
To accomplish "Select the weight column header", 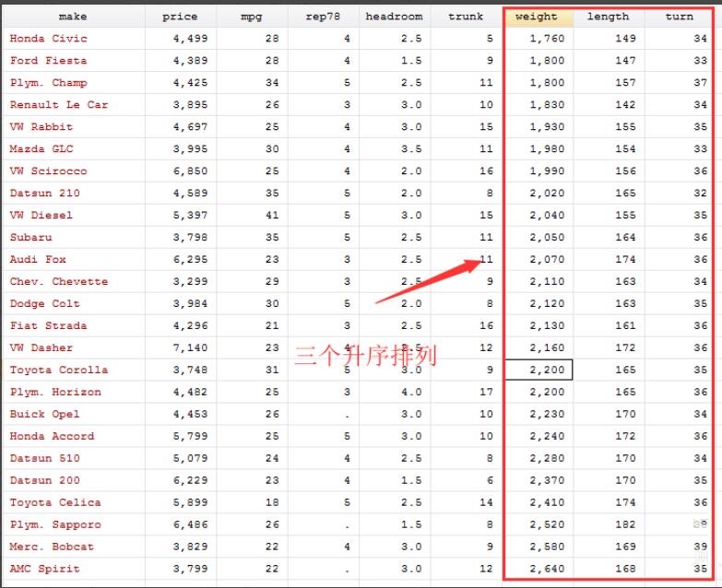I will (x=539, y=17).
